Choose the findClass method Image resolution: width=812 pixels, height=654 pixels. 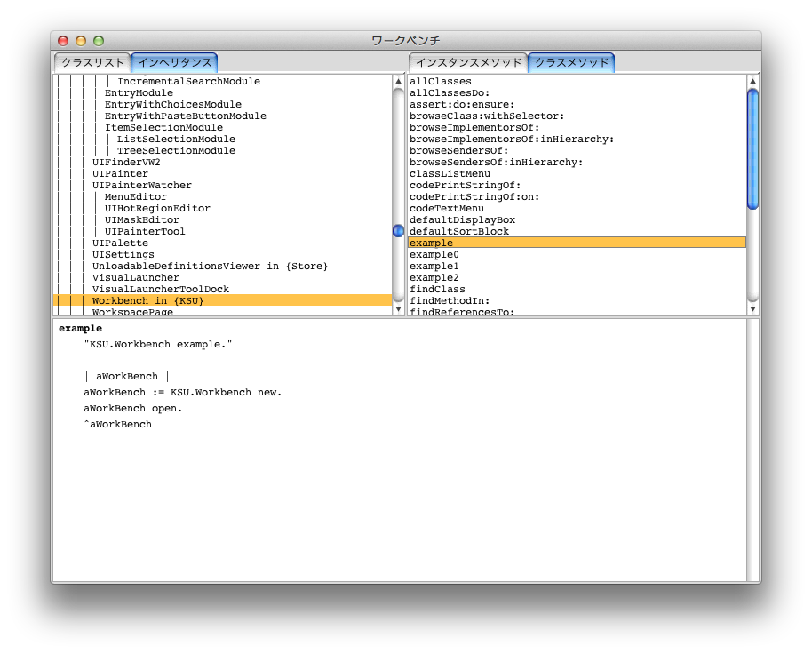438,290
